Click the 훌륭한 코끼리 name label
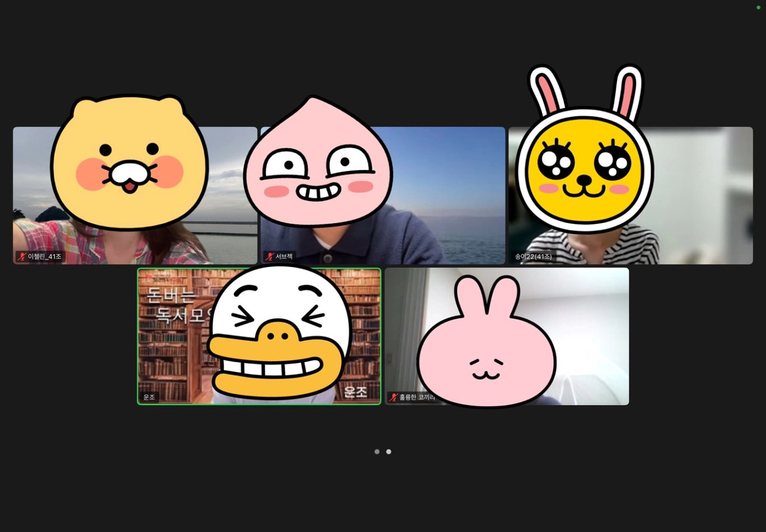 point(417,398)
